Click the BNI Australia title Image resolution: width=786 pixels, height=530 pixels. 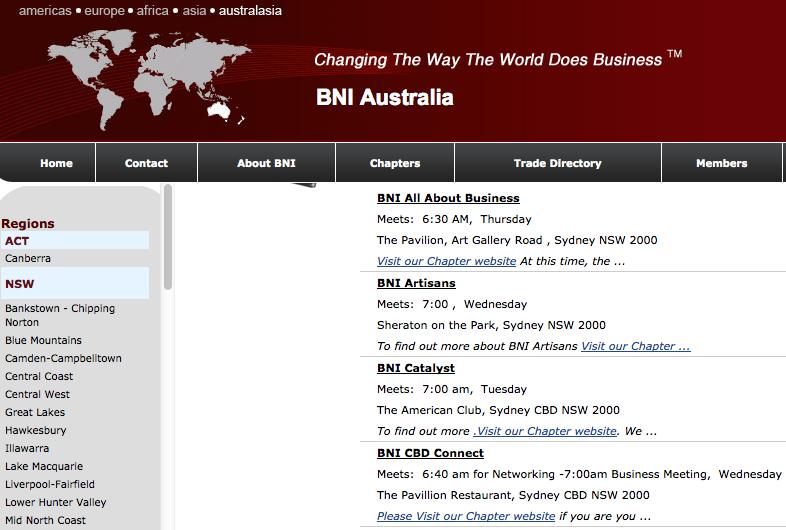coord(384,97)
